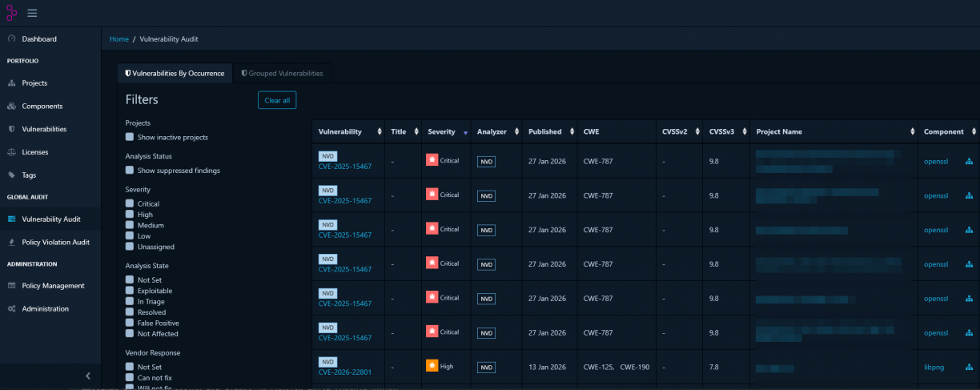This screenshot has width=980, height=390.
Task: Open the libpng component link
Action: click(934, 366)
